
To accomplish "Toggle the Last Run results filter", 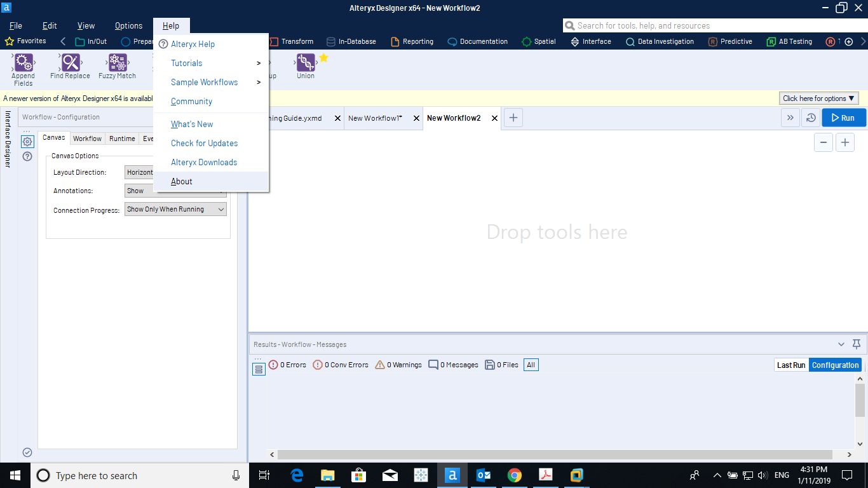I will click(x=790, y=365).
